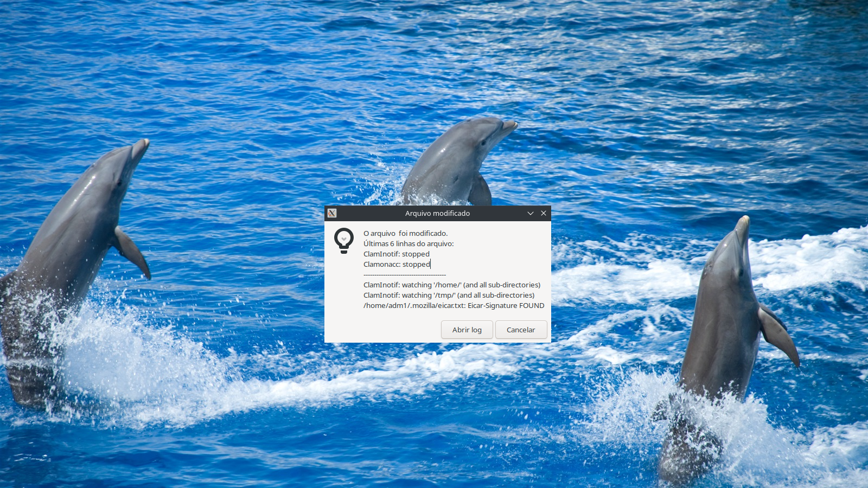The image size is (868, 488).
Task: Click the Abrir log button
Action: [467, 330]
